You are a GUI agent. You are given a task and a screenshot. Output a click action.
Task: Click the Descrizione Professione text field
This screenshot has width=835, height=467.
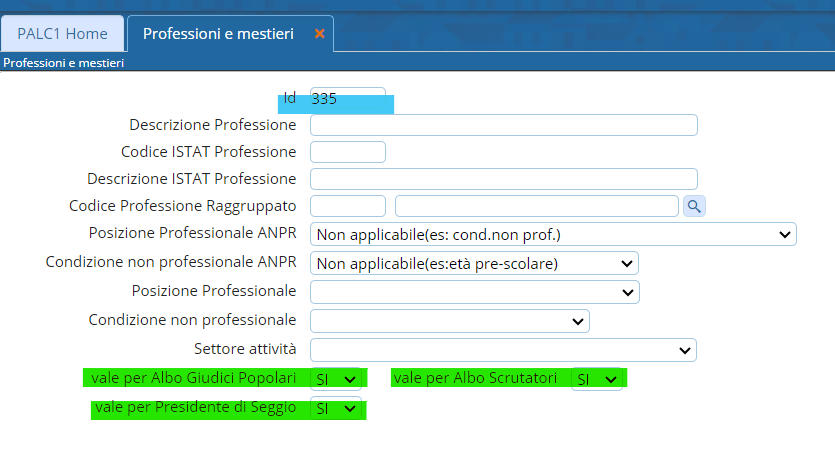503,125
